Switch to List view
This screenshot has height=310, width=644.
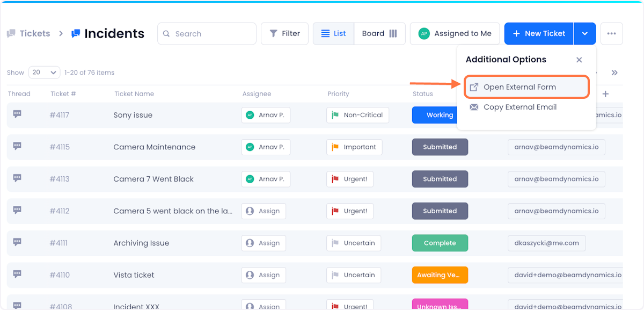coord(333,33)
